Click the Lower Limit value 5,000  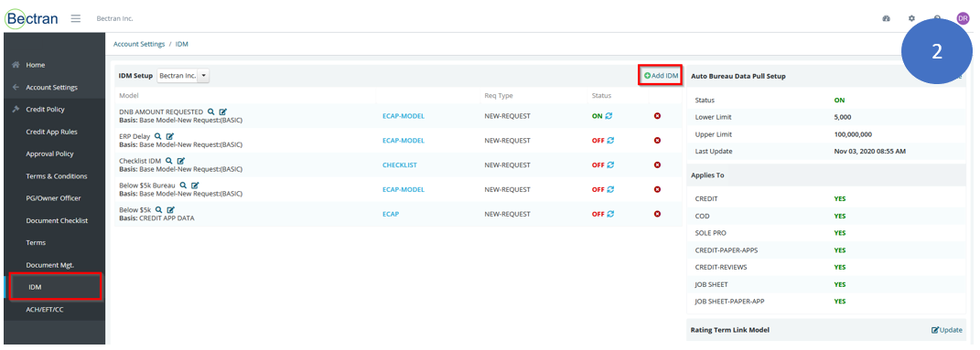[843, 117]
